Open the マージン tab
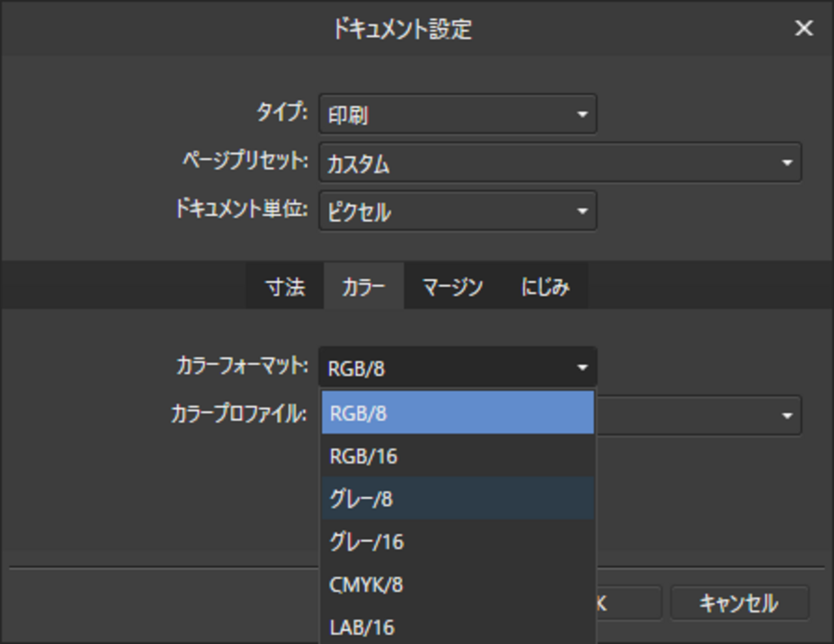This screenshot has width=834, height=644. coord(452,287)
